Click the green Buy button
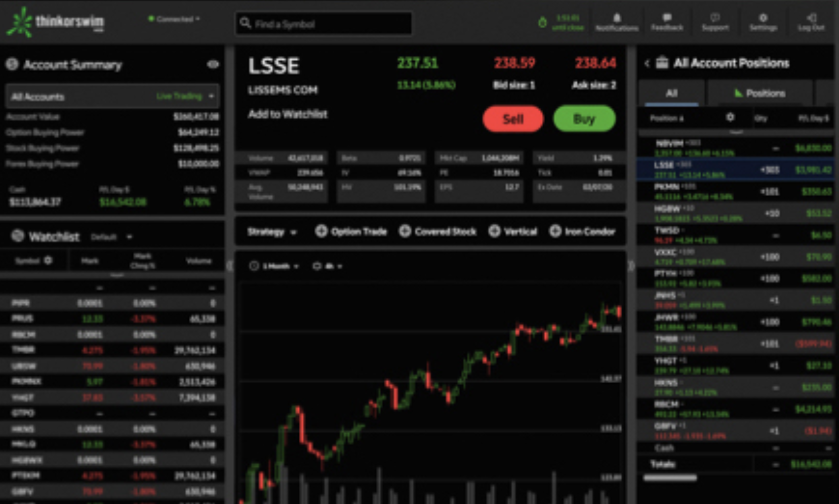Screen dimensions: 839x504 (585, 119)
